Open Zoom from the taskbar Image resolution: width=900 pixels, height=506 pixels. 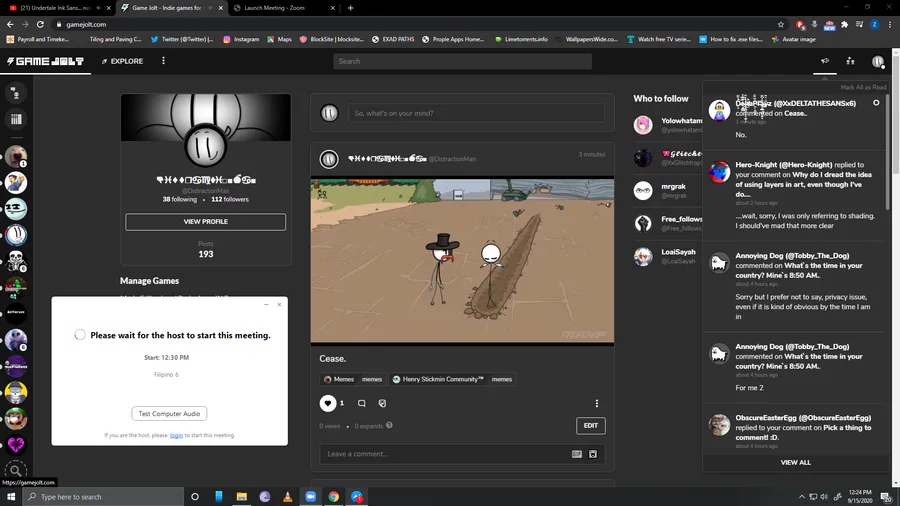click(x=311, y=497)
